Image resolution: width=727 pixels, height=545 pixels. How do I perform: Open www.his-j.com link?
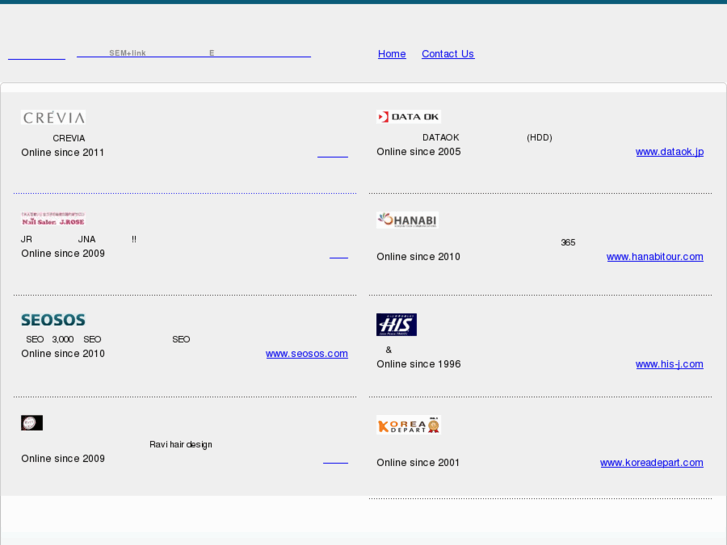670,364
